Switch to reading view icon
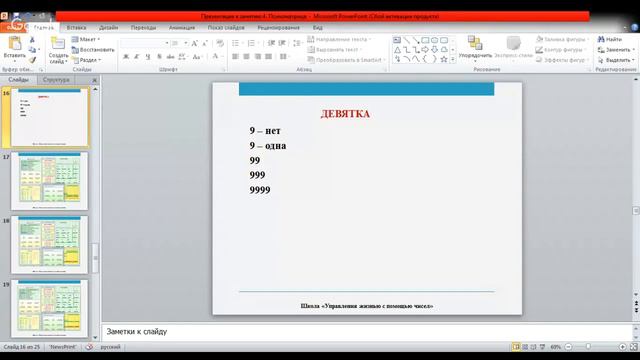This screenshot has width=640, height=360. pyautogui.click(x=533, y=347)
